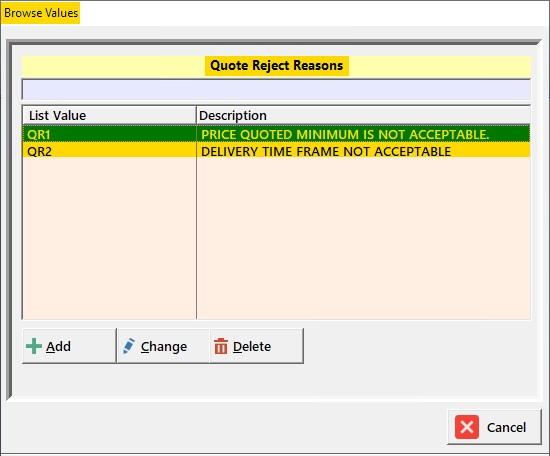
Task: Sort by the List Value column header
Action: tap(109, 115)
